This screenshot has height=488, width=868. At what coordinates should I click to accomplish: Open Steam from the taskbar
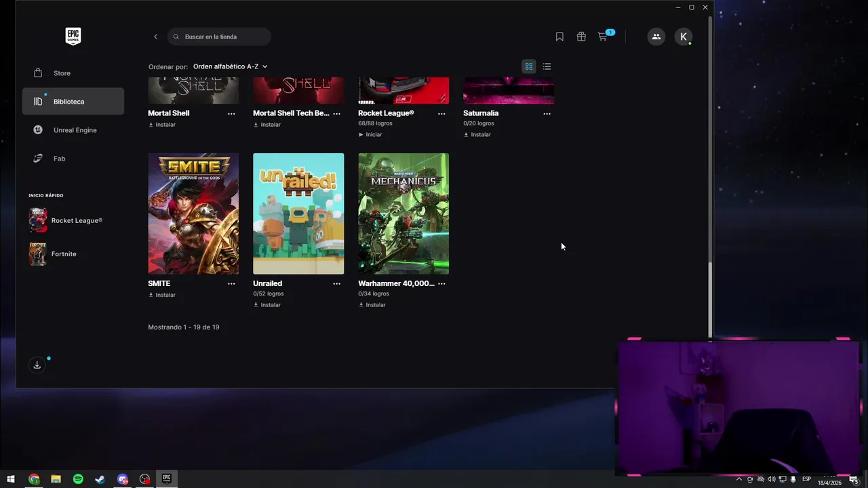coord(100,479)
